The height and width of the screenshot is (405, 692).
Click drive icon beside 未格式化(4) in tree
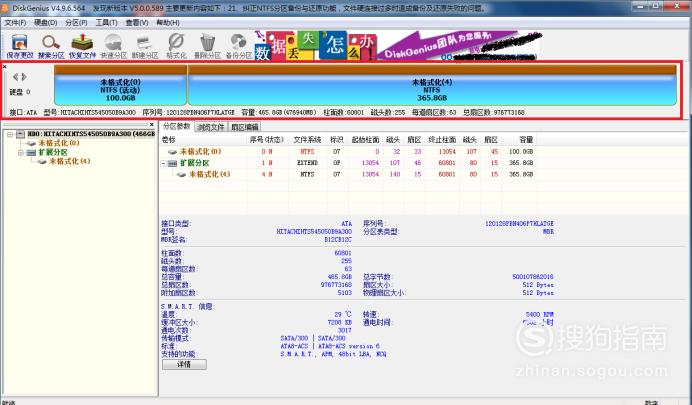click(x=42, y=162)
